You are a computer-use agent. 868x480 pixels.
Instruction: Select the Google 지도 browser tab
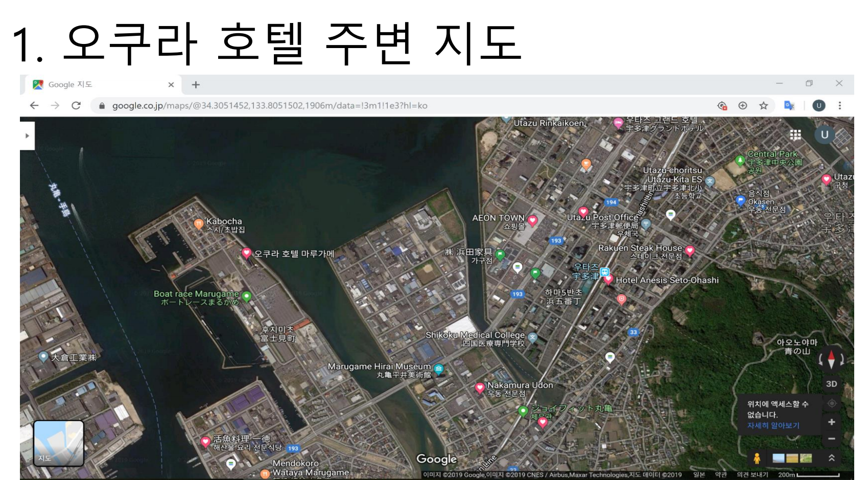pos(102,84)
